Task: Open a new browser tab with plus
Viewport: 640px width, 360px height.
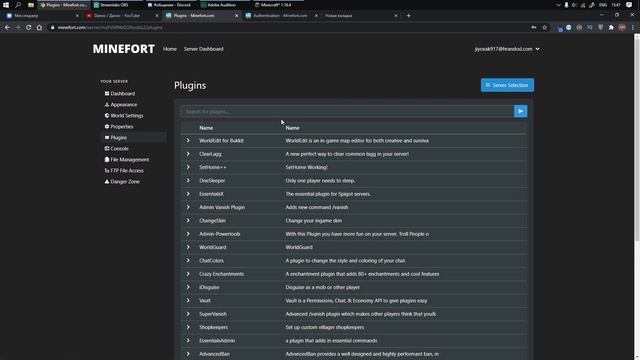Action: pos(409,16)
